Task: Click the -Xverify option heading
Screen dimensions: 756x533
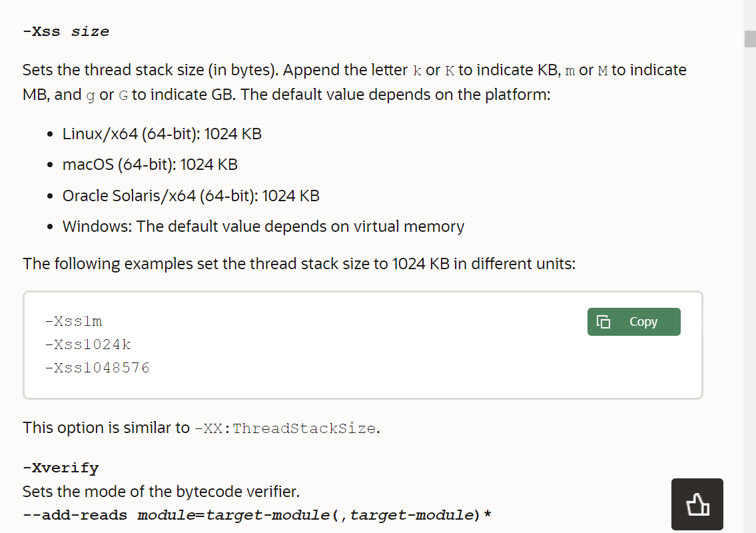Action: [60, 468]
